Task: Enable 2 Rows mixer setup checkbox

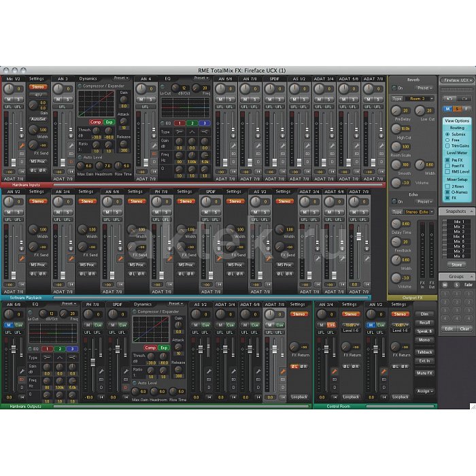Action: point(447,186)
